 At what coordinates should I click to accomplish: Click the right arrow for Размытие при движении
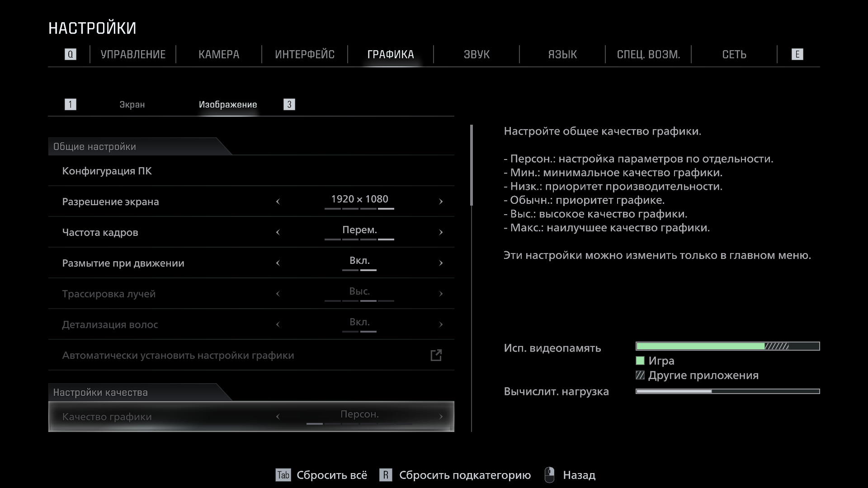(441, 263)
